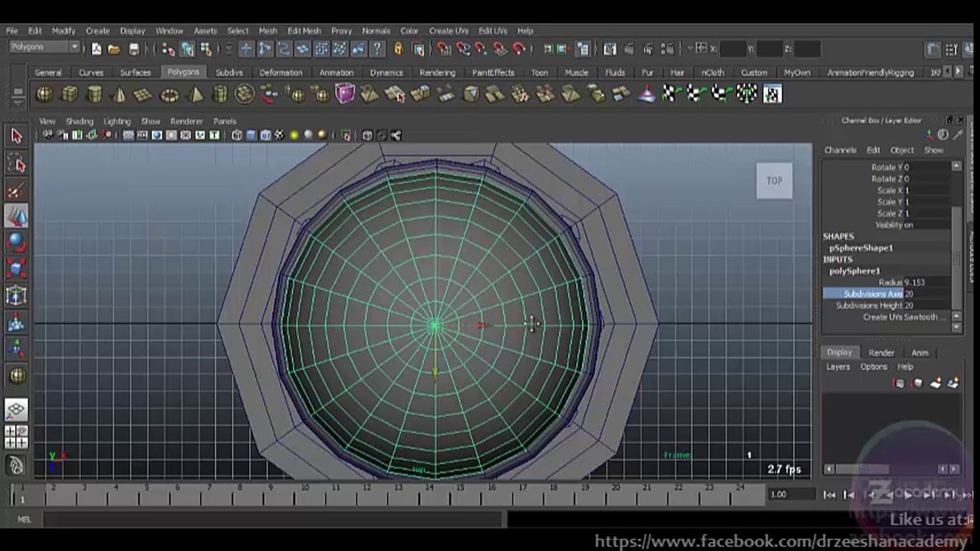Image resolution: width=980 pixels, height=551 pixels.
Task: Open the Layers menu in Layer Editor
Action: (838, 367)
